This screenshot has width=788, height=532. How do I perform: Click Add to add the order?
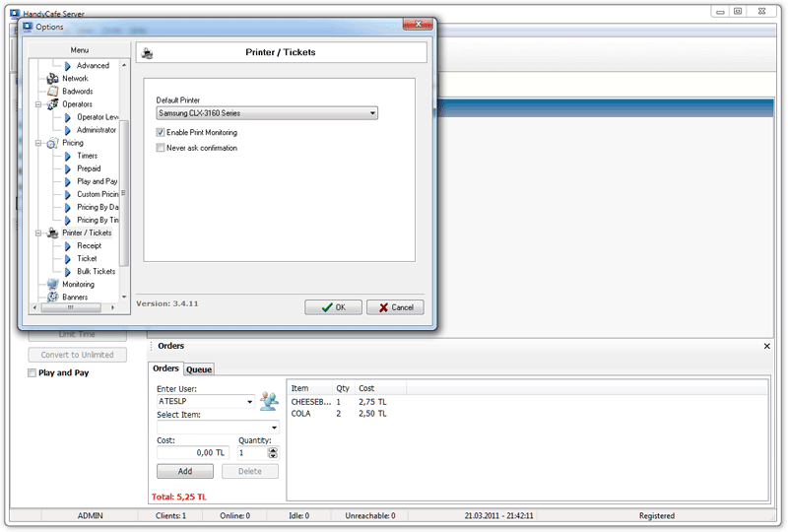185,472
